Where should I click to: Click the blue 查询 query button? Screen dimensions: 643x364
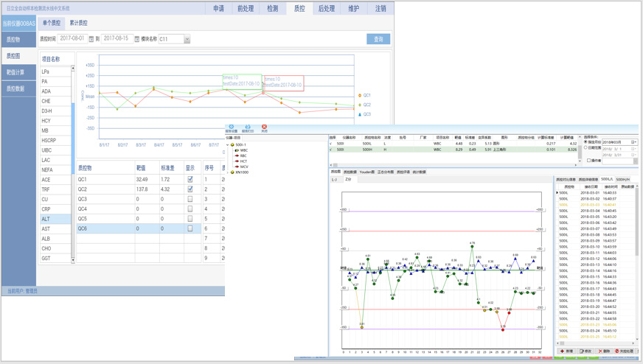point(378,39)
